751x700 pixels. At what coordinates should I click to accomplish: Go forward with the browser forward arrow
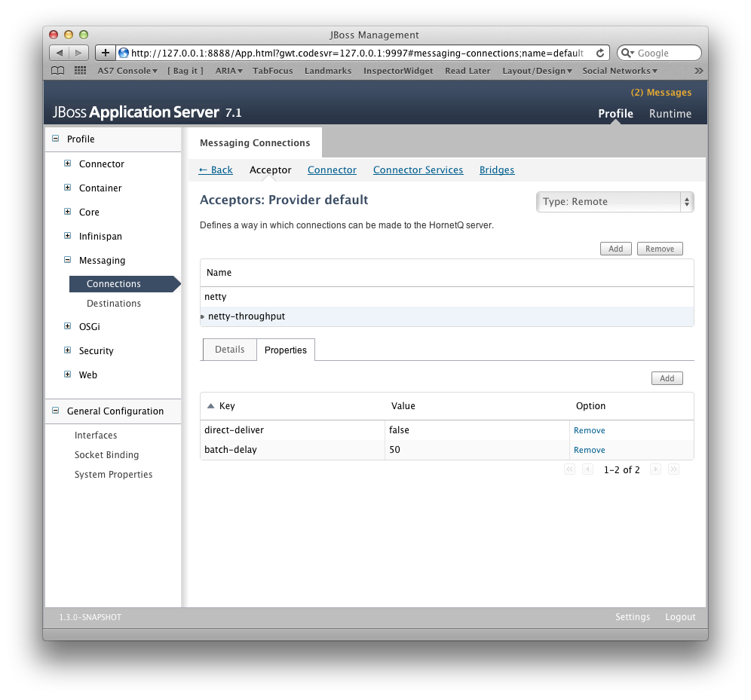point(78,53)
